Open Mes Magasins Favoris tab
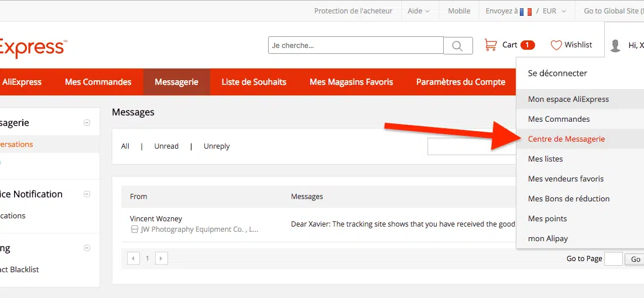The image size is (644, 298). (351, 82)
